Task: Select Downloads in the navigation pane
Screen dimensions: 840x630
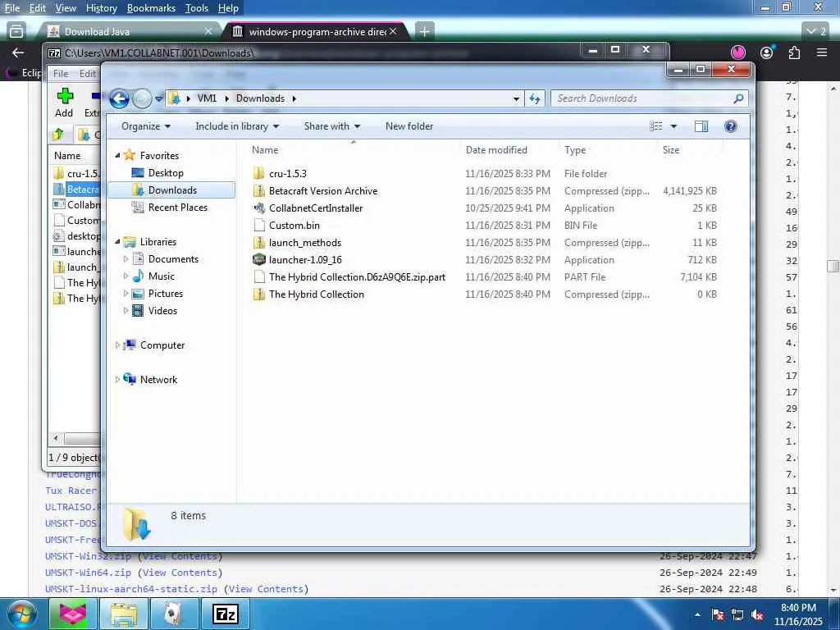Action: [x=171, y=190]
